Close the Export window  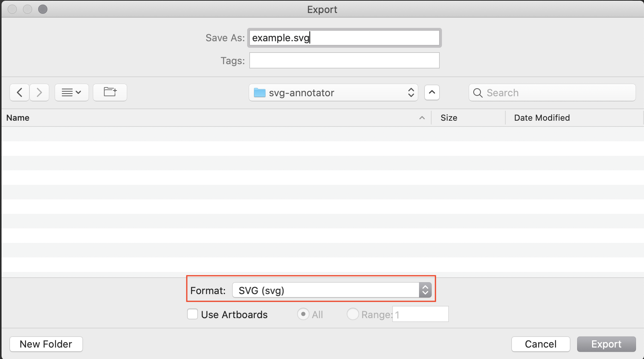[12, 9]
